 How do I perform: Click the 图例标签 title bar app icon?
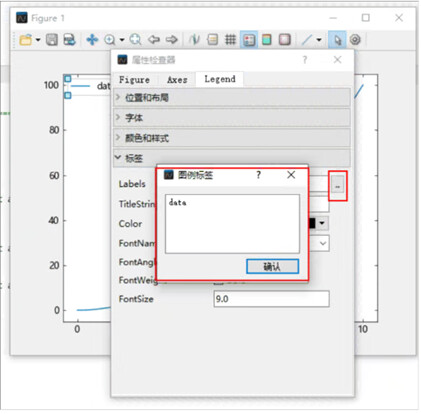[169, 175]
